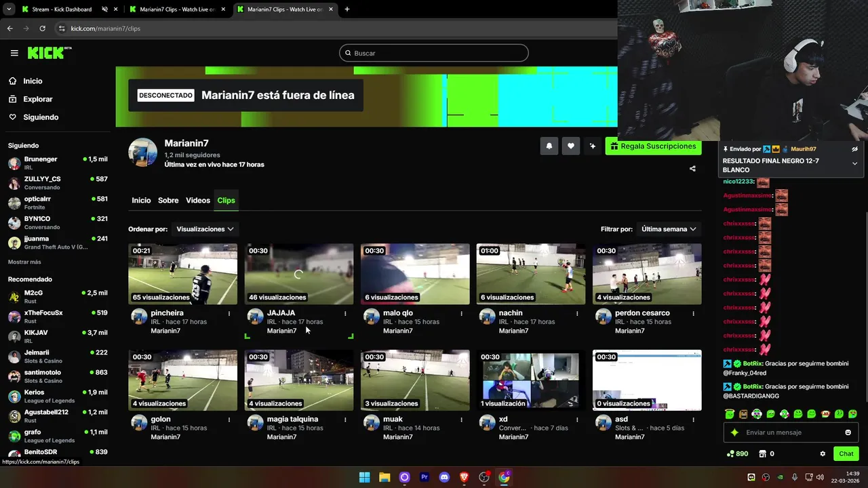Image resolution: width=868 pixels, height=488 pixels.
Task: Click the Buscar search field
Action: tap(434, 53)
